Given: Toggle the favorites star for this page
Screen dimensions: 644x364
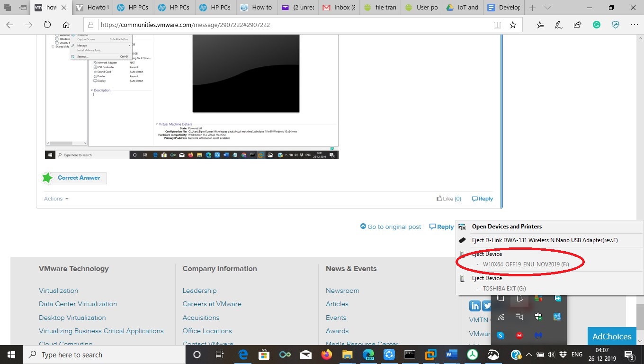Looking at the screenshot, I should pyautogui.click(x=513, y=25).
